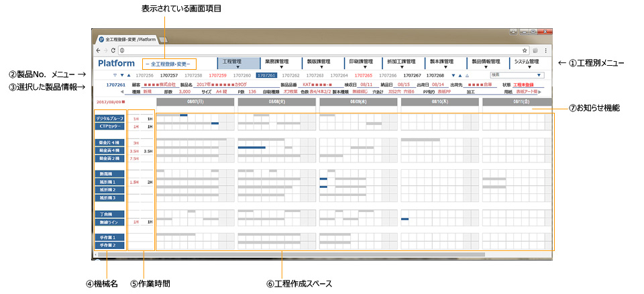Click the solid down triangle left of 1707256
644x294 pixels.
tap(121, 75)
